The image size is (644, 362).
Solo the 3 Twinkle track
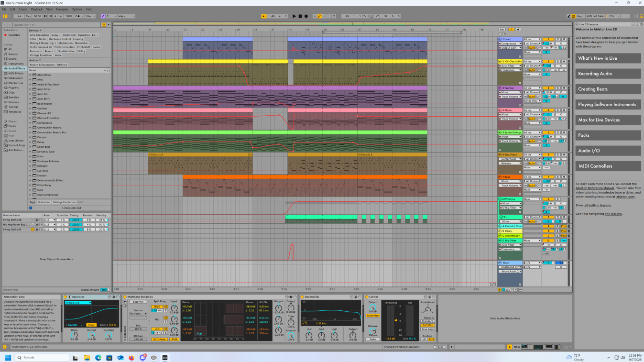click(557, 88)
